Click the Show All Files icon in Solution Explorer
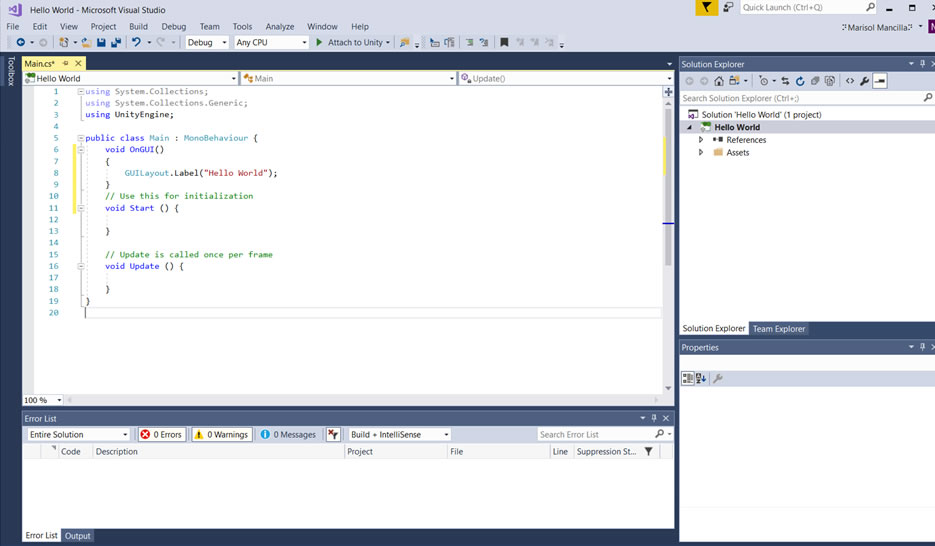Image resolution: width=935 pixels, height=546 pixels. [829, 81]
